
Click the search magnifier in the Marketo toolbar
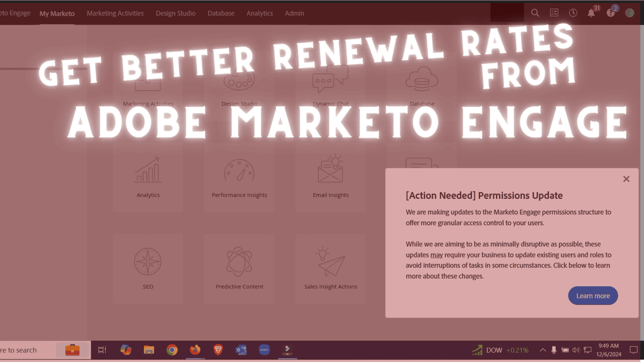click(x=535, y=13)
